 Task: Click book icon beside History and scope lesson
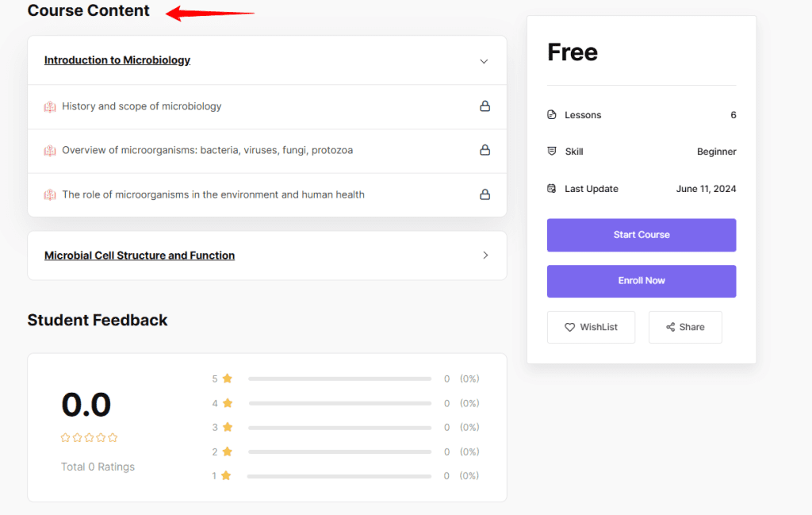point(50,106)
